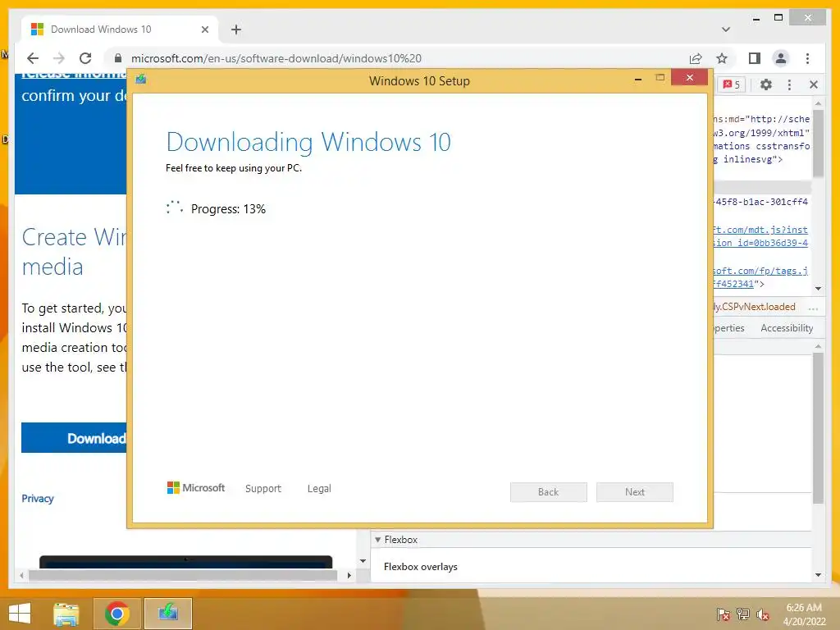Click the Downloading Windows 10 heading
The width and height of the screenshot is (840, 630).
pyautogui.click(x=308, y=142)
